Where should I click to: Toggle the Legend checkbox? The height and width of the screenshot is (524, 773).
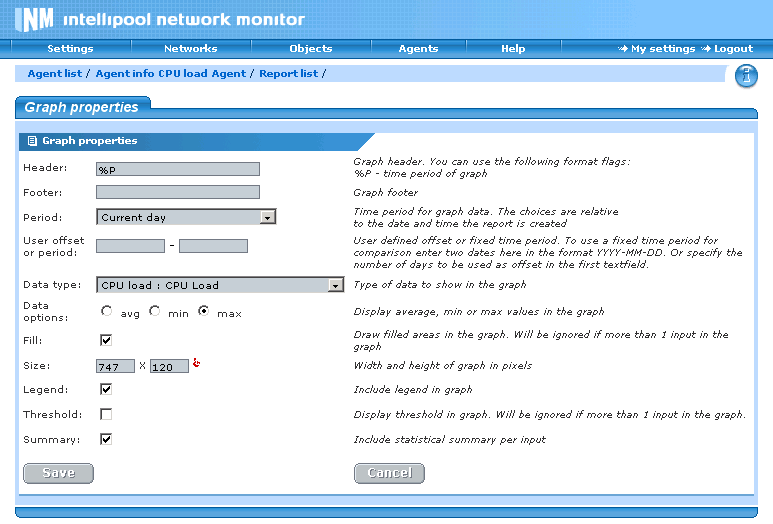pos(106,389)
